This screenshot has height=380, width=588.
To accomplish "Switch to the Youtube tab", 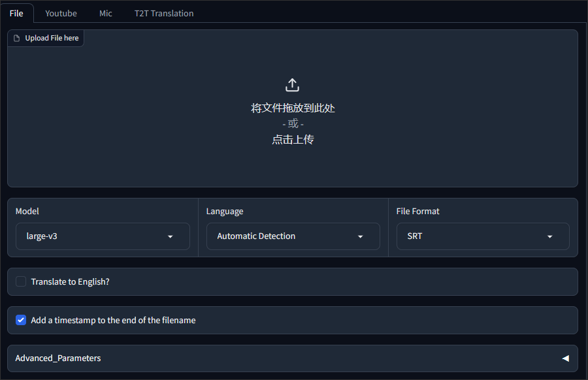I will tap(61, 14).
